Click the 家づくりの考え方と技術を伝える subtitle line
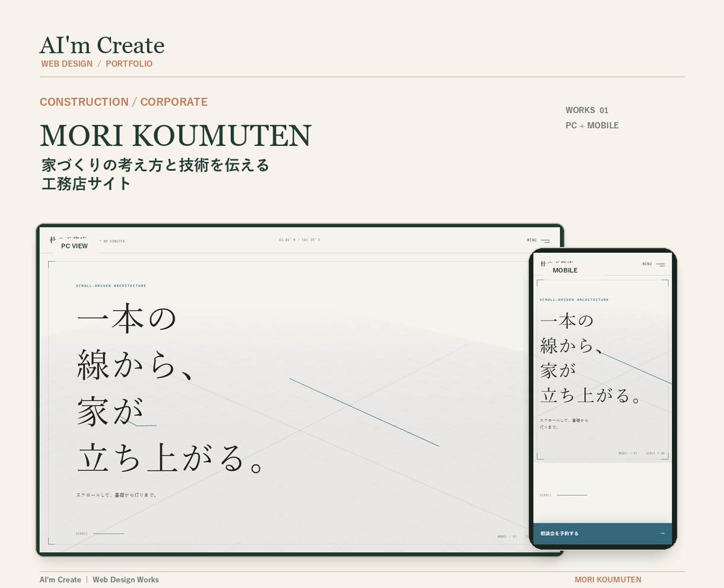 [x=155, y=164]
